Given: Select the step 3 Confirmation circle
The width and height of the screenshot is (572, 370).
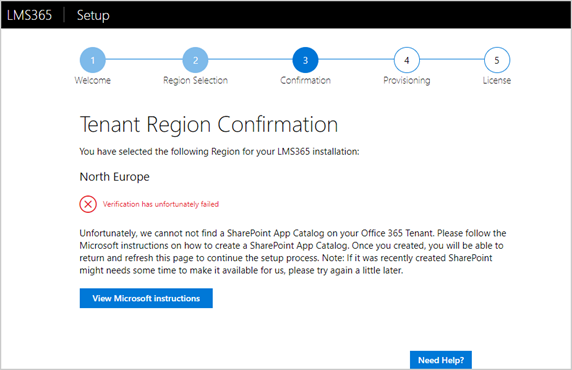Looking at the screenshot, I should 305,60.
